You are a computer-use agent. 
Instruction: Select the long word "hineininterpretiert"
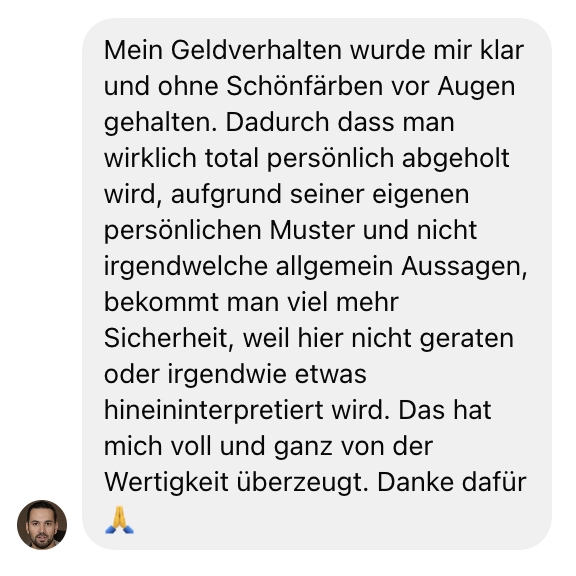click(x=214, y=410)
